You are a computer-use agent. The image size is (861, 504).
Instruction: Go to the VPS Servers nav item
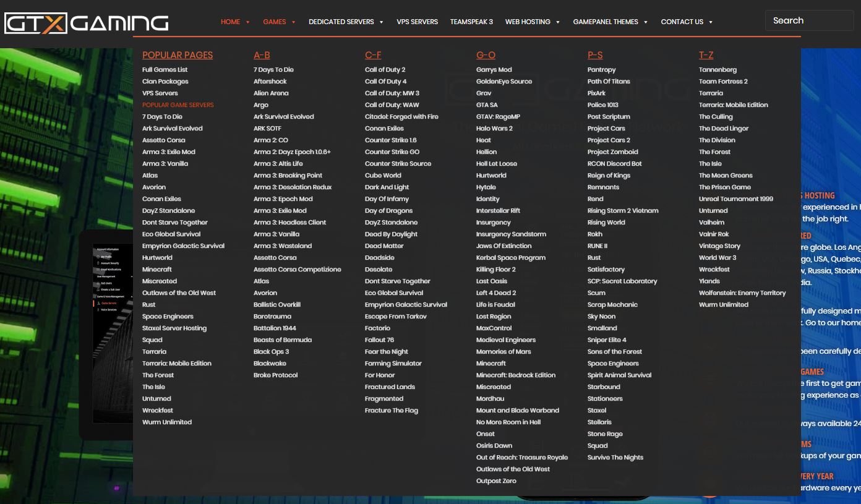[417, 22]
